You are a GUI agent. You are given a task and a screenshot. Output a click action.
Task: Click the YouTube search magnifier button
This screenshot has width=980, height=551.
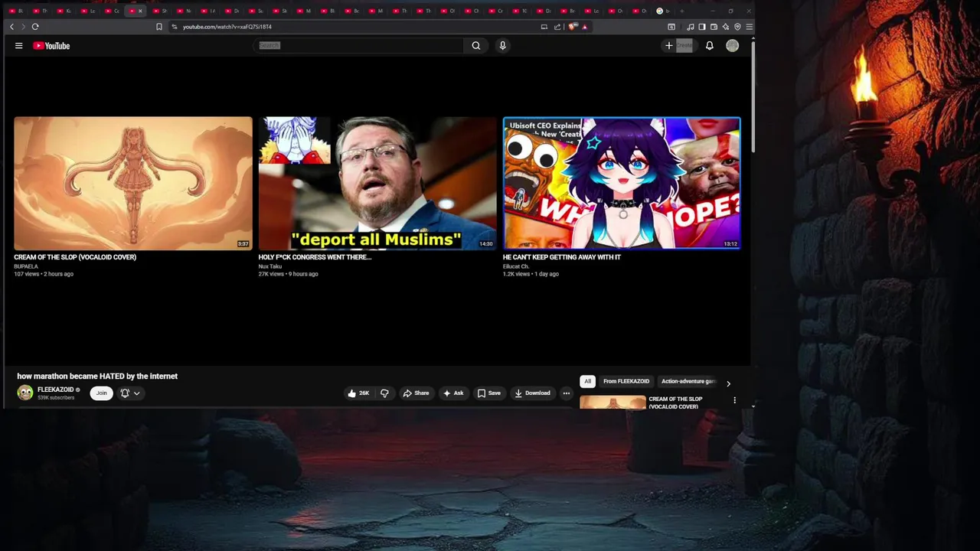(476, 46)
